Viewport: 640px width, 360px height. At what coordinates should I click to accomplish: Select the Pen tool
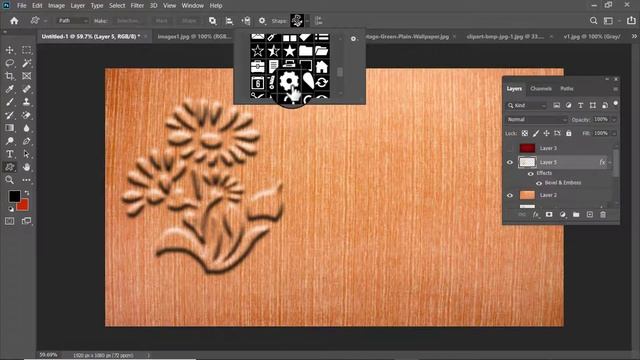tap(27, 141)
